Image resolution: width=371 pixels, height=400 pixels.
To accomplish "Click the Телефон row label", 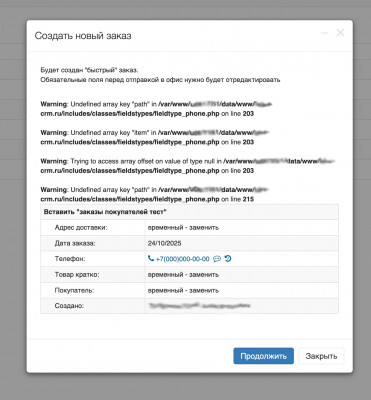I will click(x=70, y=259).
